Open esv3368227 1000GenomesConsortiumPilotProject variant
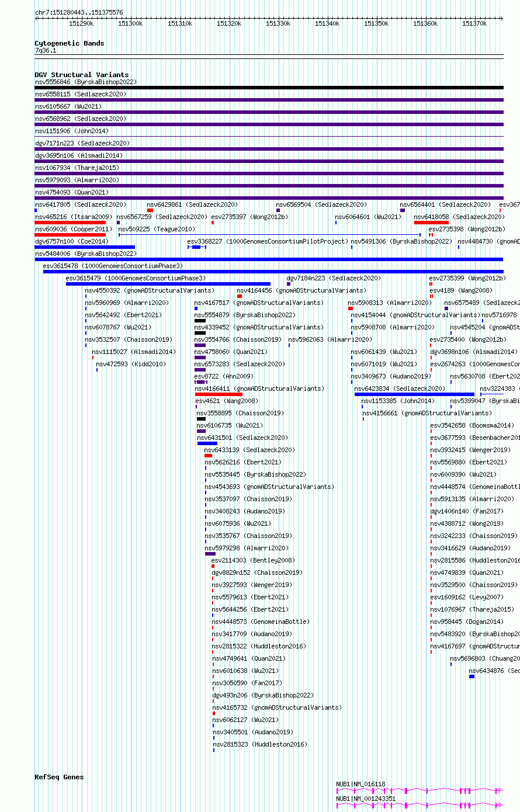Screen dimensions: 520x812 [x=268, y=242]
